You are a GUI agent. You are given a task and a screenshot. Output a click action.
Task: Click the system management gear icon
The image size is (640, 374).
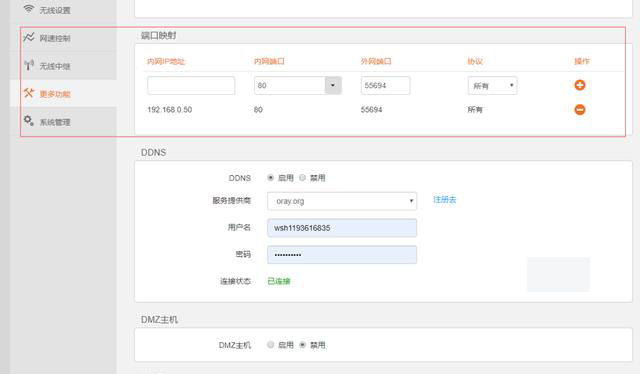click(x=29, y=120)
